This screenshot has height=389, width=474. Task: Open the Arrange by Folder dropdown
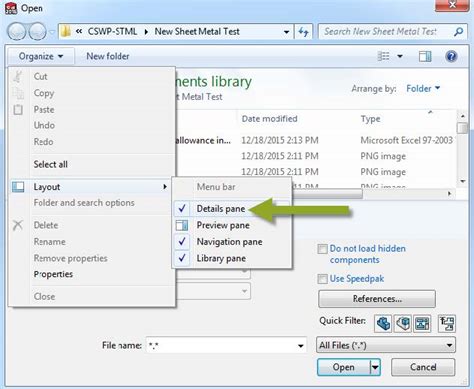coord(423,89)
